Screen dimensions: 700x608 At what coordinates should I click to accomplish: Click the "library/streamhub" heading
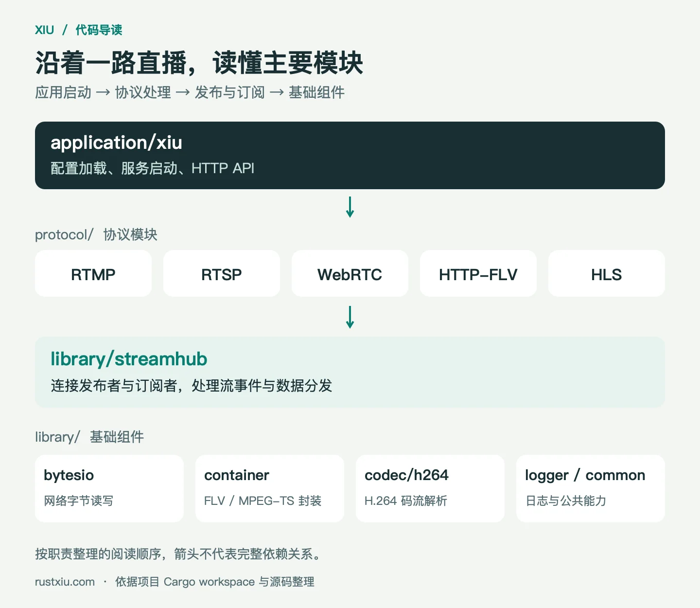point(129,359)
